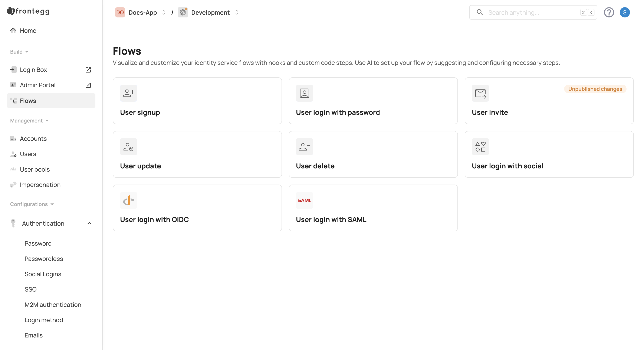
Task: Click the Admin Portal external link icon
Action: [x=88, y=85]
